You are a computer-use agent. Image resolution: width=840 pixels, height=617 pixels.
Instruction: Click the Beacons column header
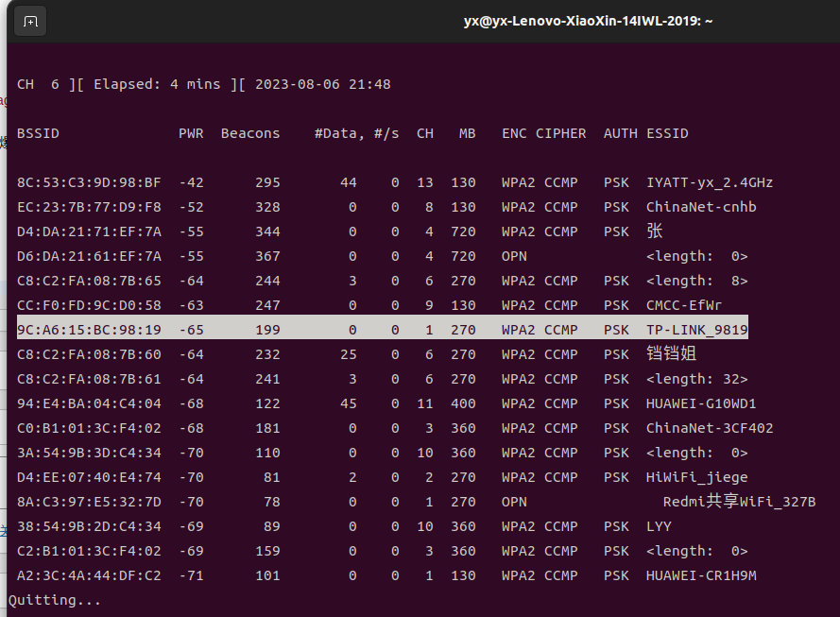250,133
